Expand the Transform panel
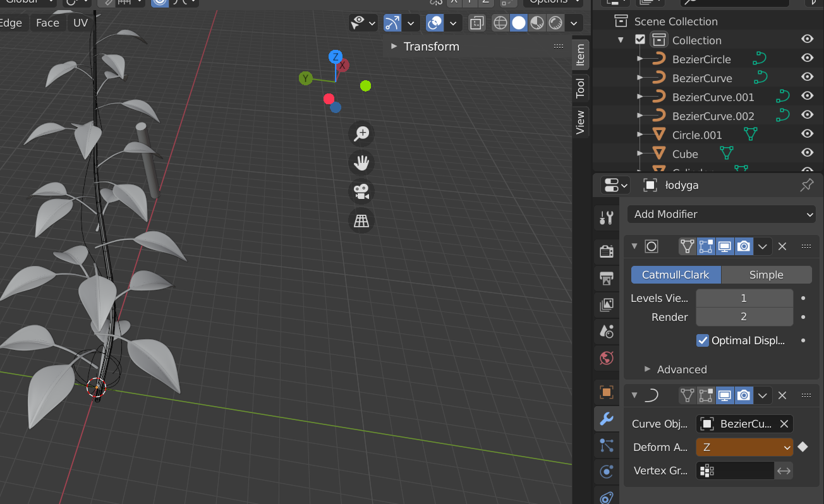The height and width of the screenshot is (504, 824). 394,47
